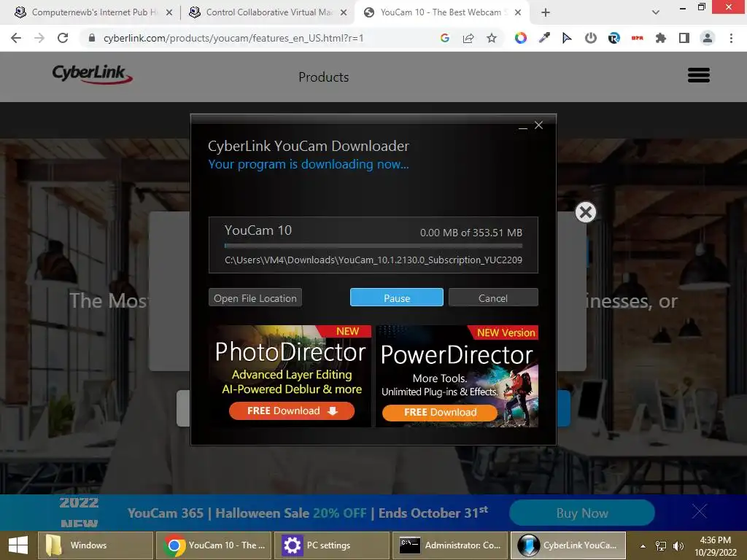This screenshot has width=747, height=560.
Task: Cancel the YouCam download
Action: (493, 297)
